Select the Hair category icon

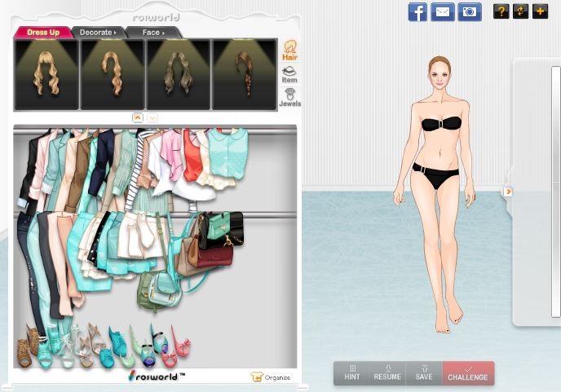pos(289,51)
